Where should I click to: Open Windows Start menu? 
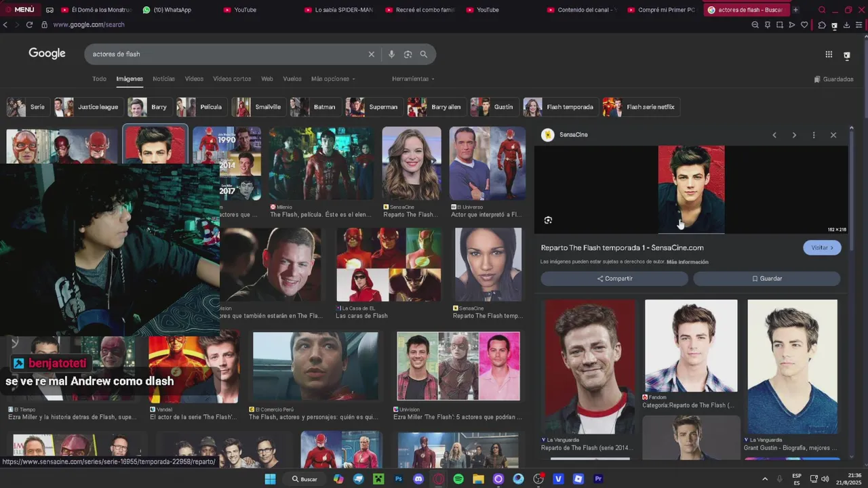(270, 479)
